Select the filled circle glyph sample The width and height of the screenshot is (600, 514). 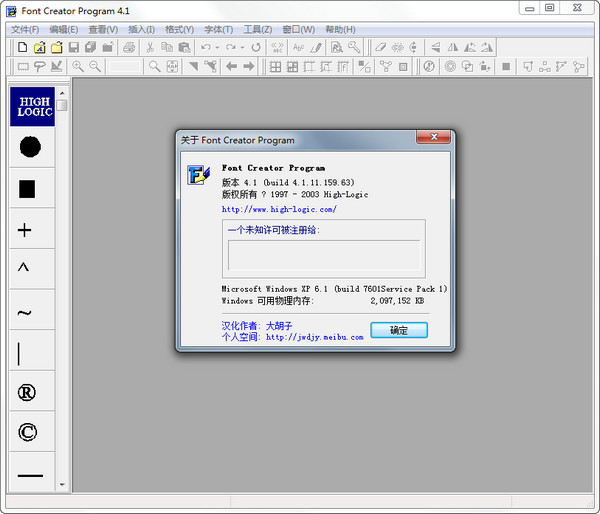tap(30, 147)
